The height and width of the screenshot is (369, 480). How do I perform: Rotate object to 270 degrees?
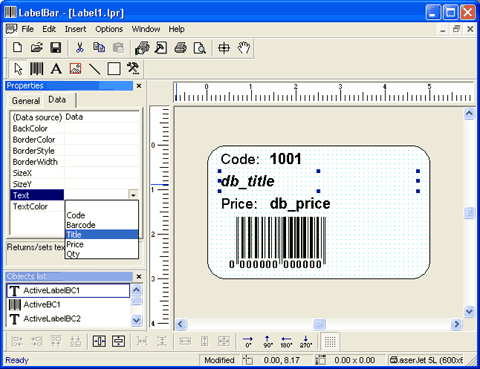pyautogui.click(x=306, y=342)
